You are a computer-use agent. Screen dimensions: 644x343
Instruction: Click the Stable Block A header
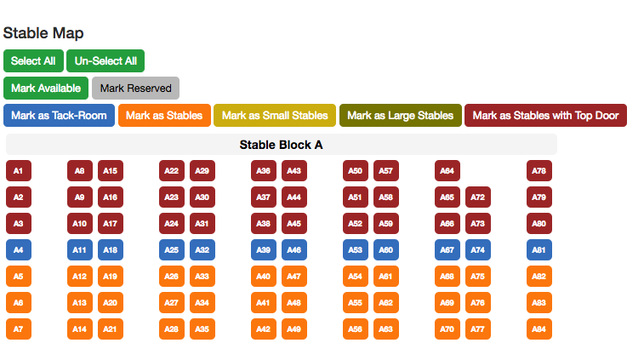[x=281, y=145]
